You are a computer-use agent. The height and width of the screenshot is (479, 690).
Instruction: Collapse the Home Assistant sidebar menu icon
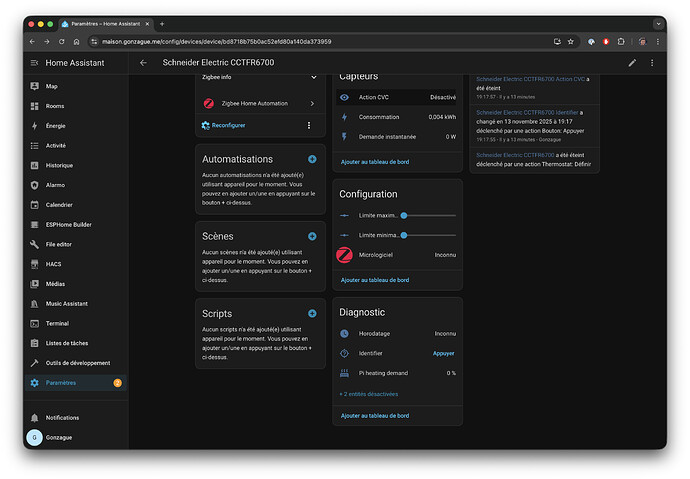click(34, 62)
